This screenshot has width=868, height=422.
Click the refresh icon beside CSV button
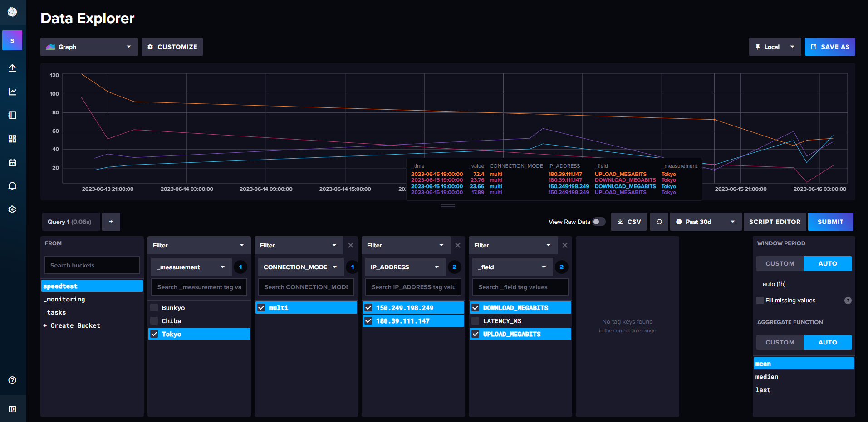(x=659, y=222)
